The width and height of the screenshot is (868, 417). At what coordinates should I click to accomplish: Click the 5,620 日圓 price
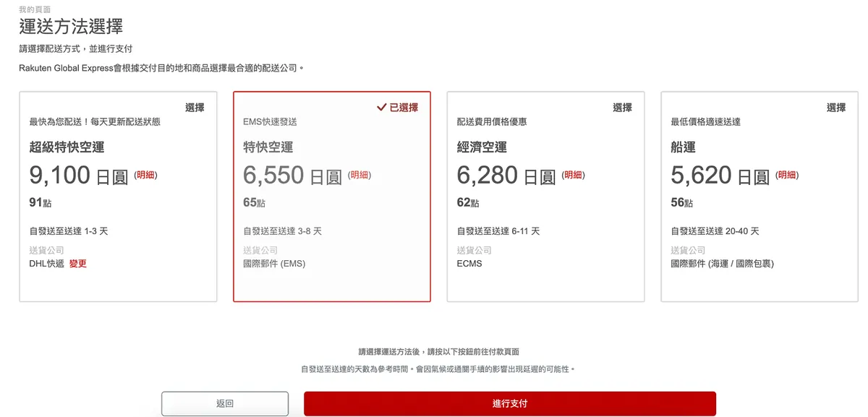coord(720,176)
